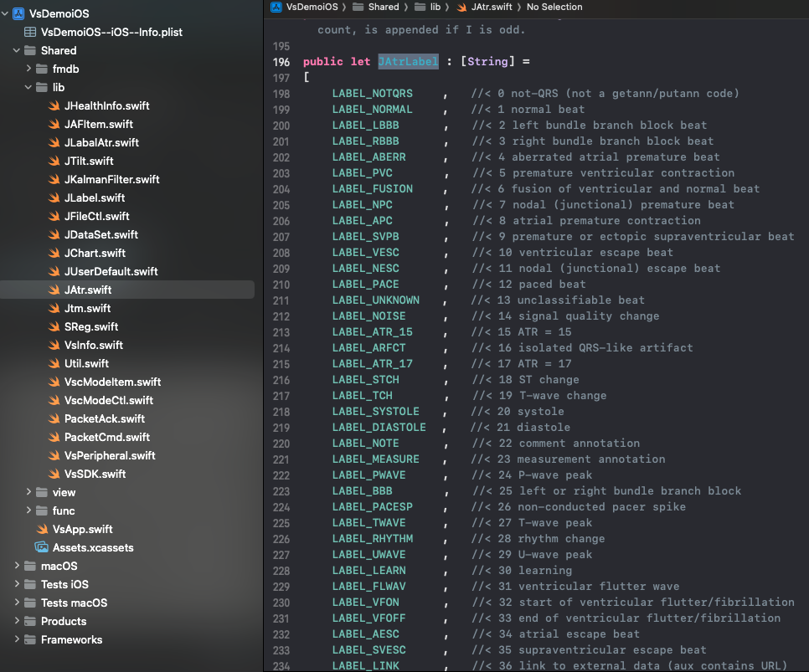Screen dimensions: 809x672
Task: Click the highlighted JAtrLabel identifier
Action: pyautogui.click(x=408, y=62)
